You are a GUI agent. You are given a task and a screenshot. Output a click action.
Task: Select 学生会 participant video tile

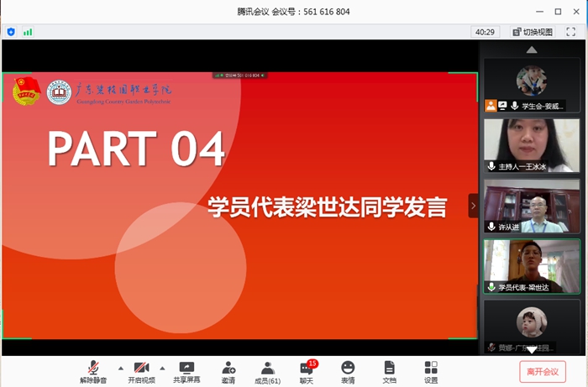click(x=532, y=85)
